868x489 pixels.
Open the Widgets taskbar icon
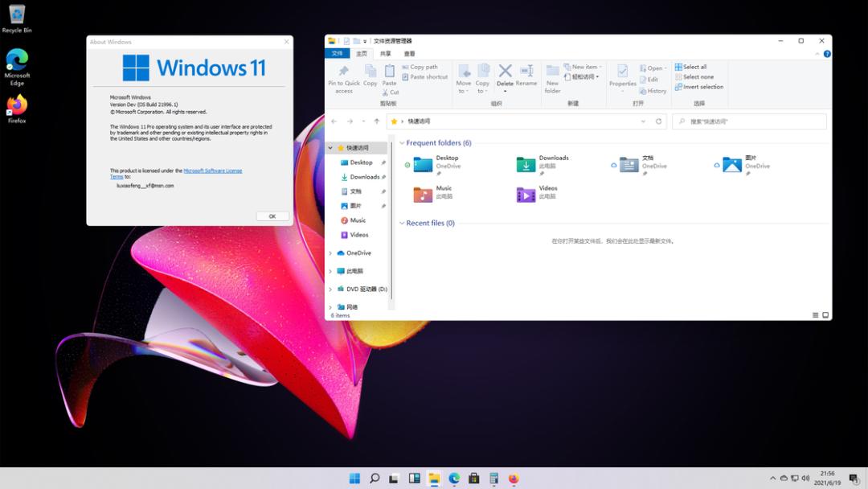(x=414, y=479)
